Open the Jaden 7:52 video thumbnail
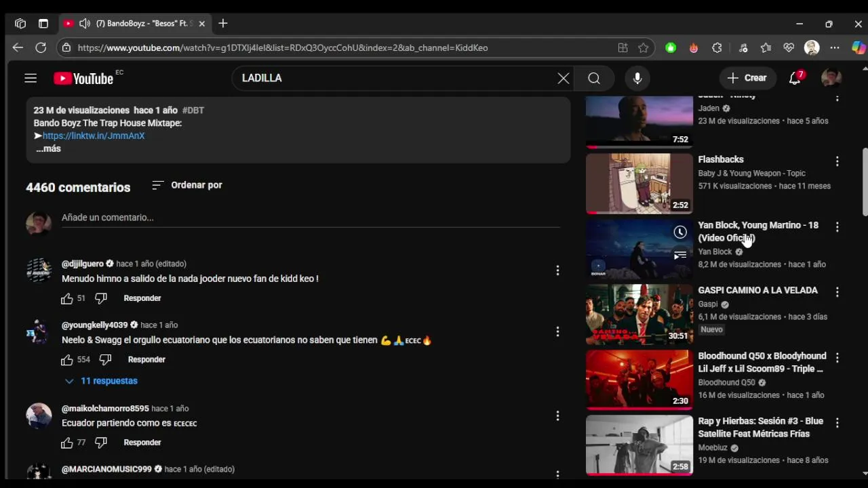Viewport: 868px width, 488px height. pos(639,121)
